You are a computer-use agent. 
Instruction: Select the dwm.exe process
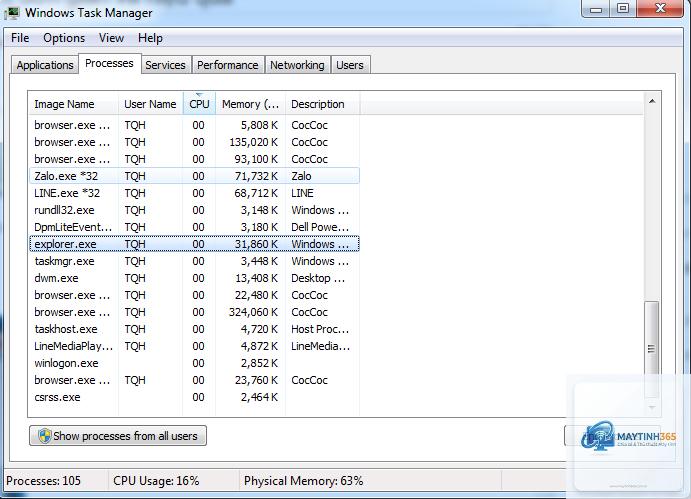pyautogui.click(x=194, y=278)
